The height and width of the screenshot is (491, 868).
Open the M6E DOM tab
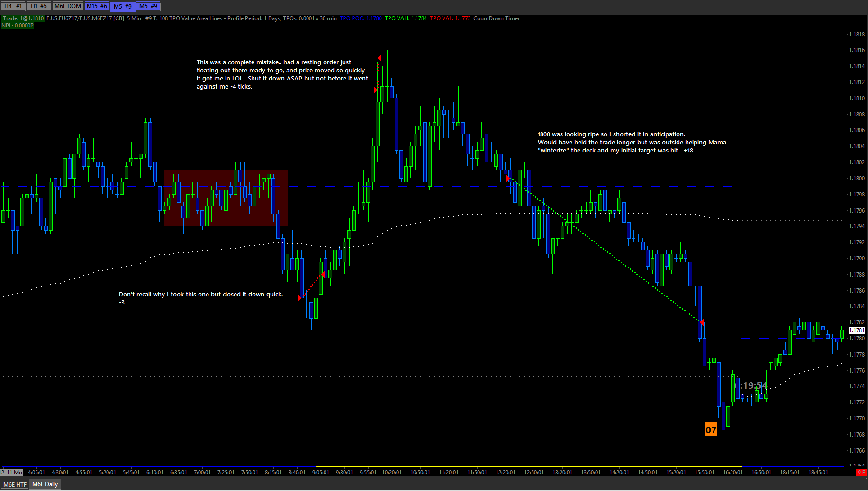[x=68, y=6]
